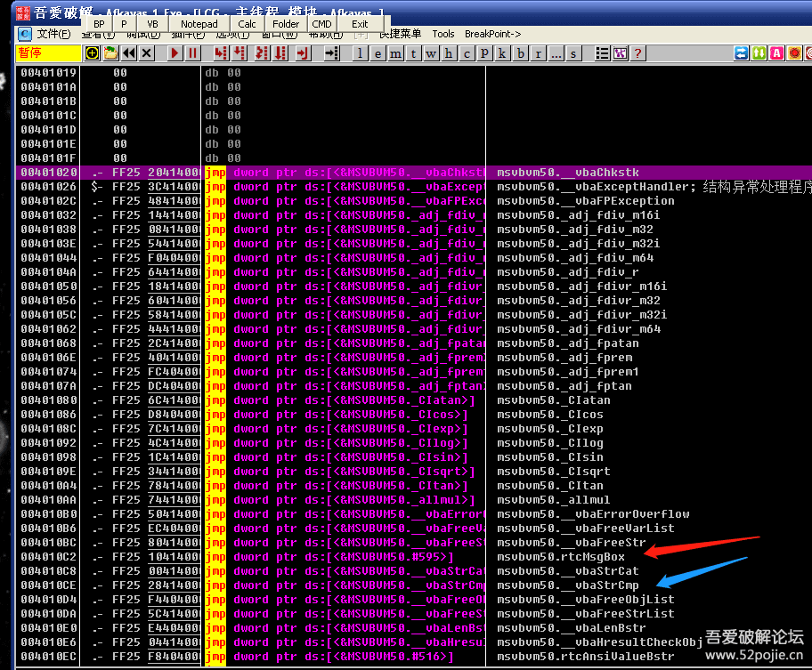The image size is (812, 670).
Task: Open the Log window (l)
Action: tap(361, 53)
